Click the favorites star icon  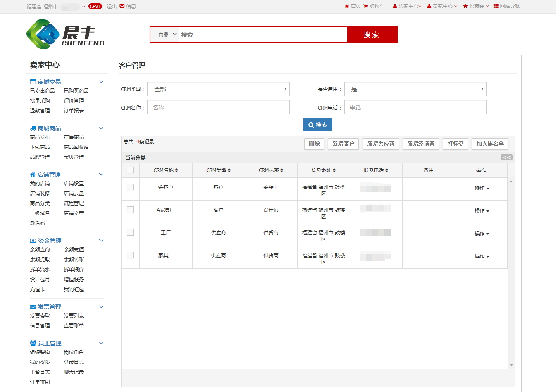coord(465,6)
